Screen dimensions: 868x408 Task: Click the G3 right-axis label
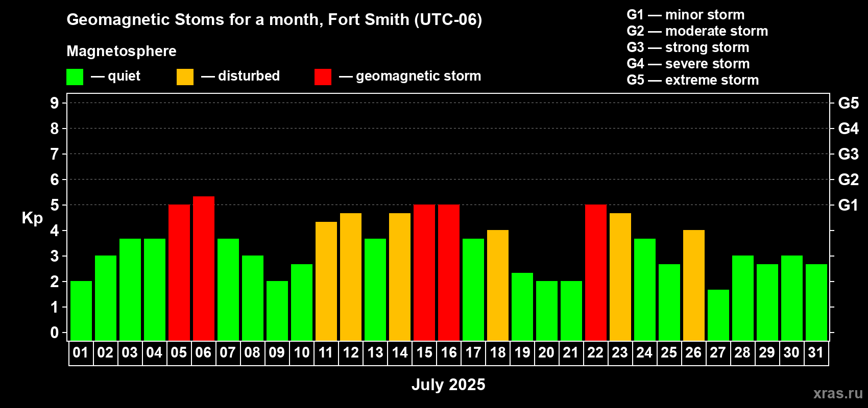click(848, 154)
